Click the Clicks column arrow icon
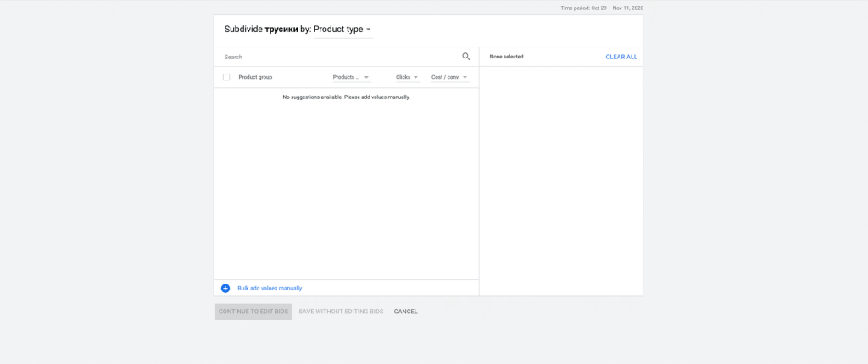This screenshot has width=868, height=364. pyautogui.click(x=415, y=77)
